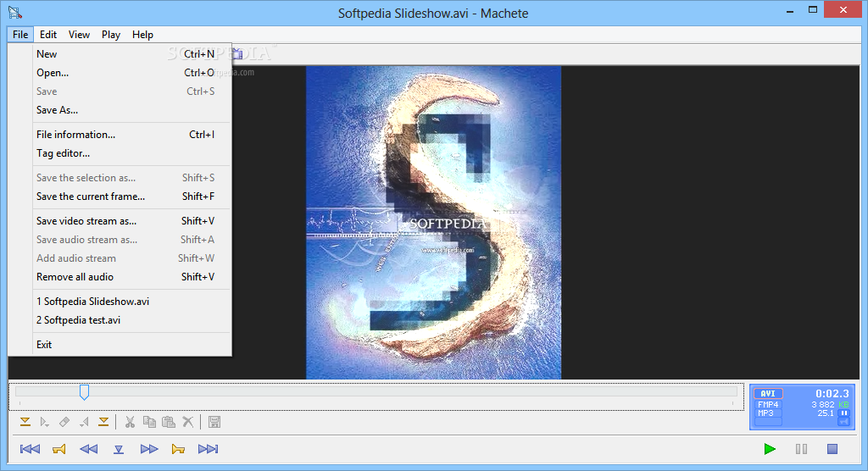Viewport: 868px width, 471px height.
Task: Close the File menu via File in menu bar
Action: click(20, 35)
